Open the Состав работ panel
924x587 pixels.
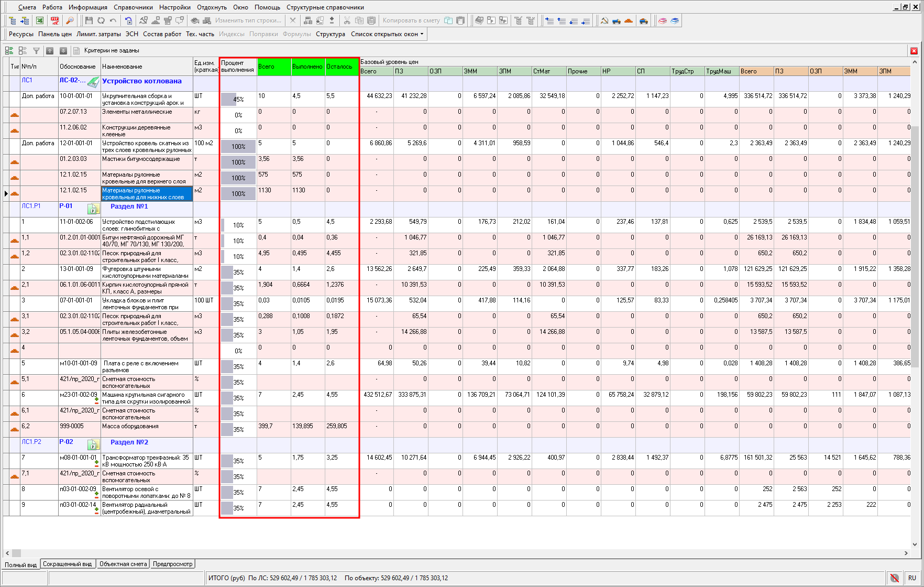[x=162, y=34]
